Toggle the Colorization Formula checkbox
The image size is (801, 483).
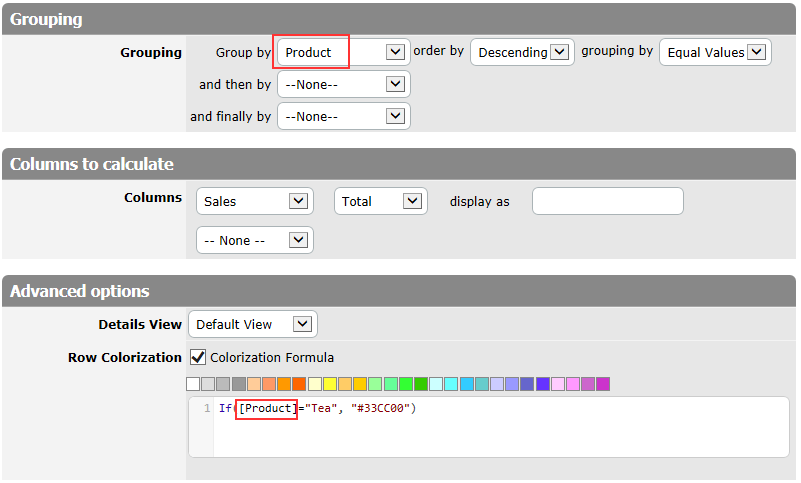pos(198,357)
